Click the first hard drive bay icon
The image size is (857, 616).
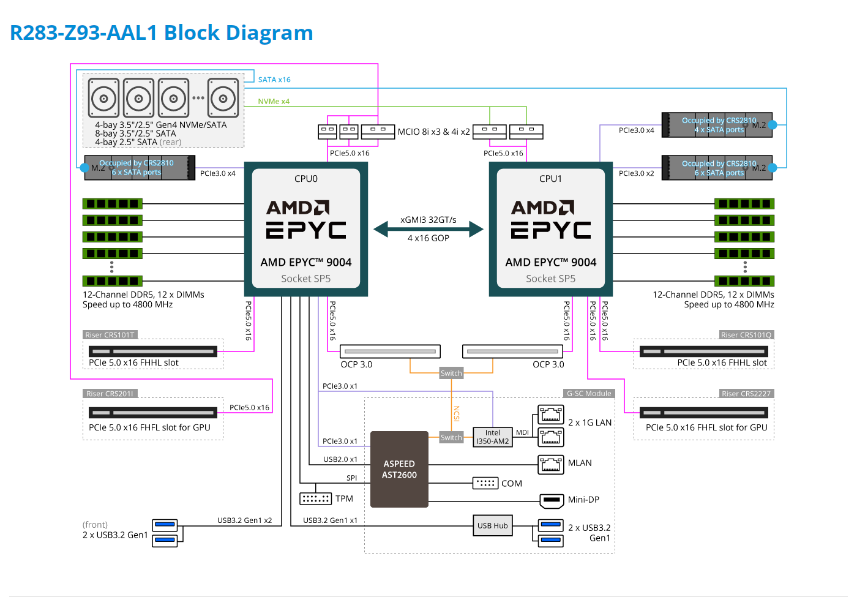click(104, 97)
